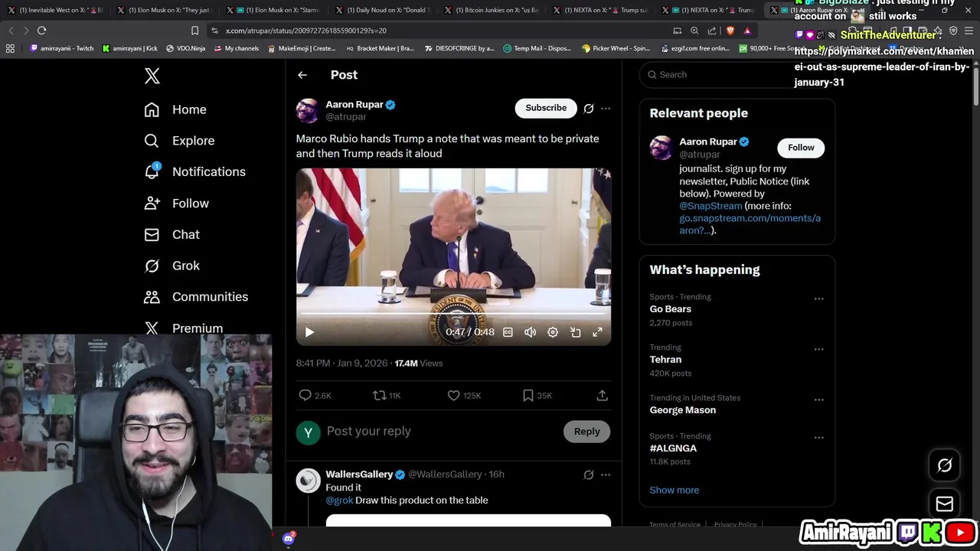The image size is (980, 551).
Task: Play the Trump video
Action: (309, 332)
